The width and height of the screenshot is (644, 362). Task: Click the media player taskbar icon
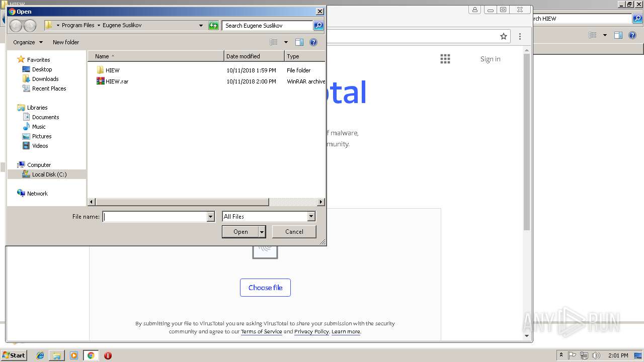[74, 355]
